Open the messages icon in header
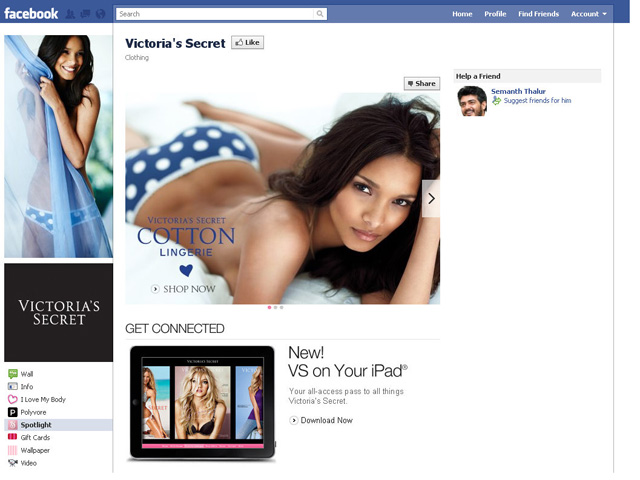The width and height of the screenshot is (640, 480). [85, 14]
